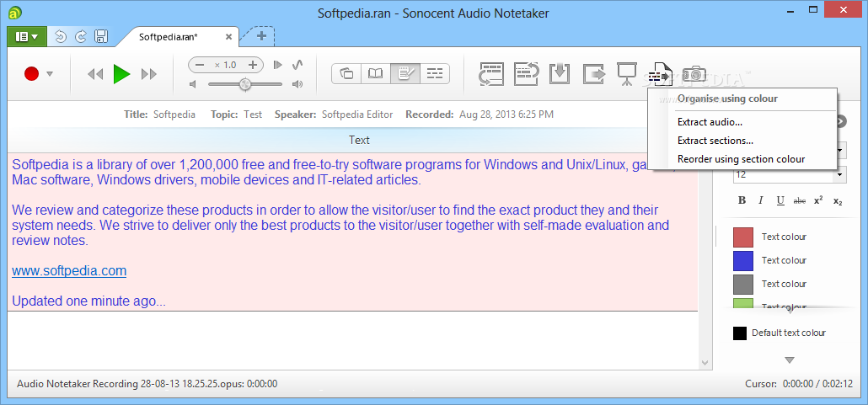868x405 pixels.
Task: Pick the blue text colour swatch
Action: (743, 260)
